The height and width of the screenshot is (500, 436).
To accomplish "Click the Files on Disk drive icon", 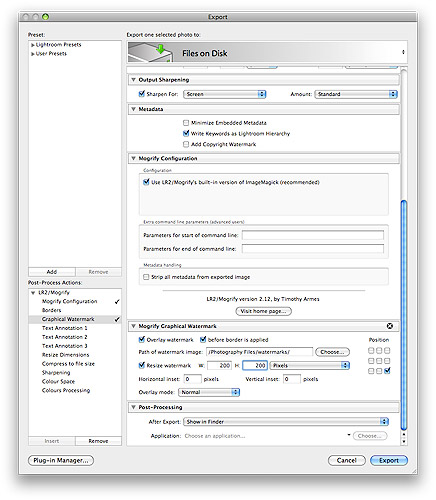I will pyautogui.click(x=151, y=53).
